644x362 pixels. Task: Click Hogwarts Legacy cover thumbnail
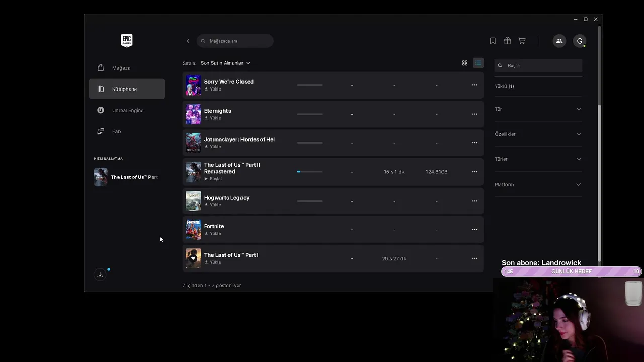pos(193,201)
